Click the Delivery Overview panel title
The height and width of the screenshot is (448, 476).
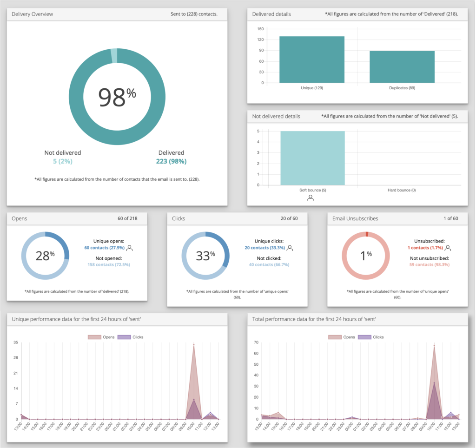[x=32, y=14]
